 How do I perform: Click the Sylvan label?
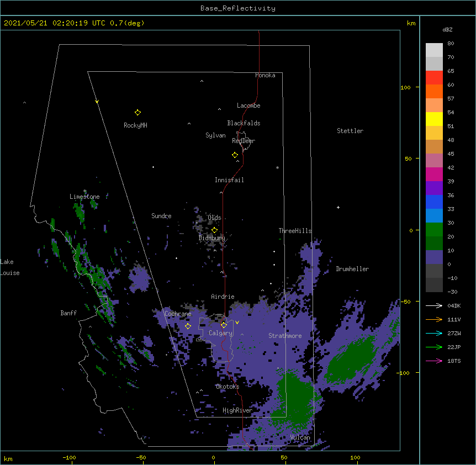215,135
